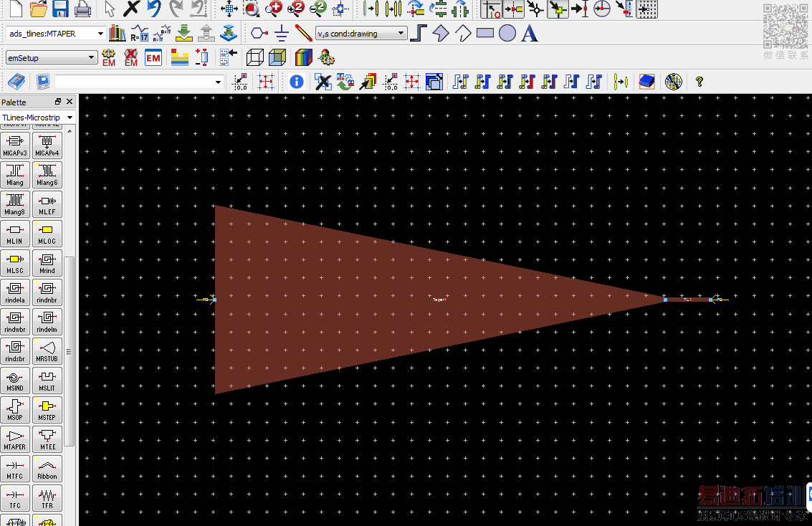Select the MTFC palette component
The width and height of the screenshot is (812, 526).
(15, 469)
